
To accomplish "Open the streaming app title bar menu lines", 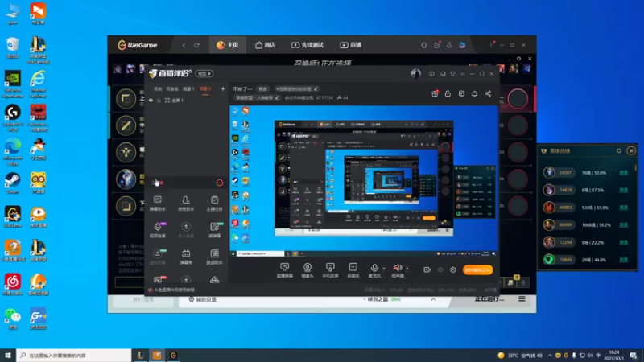I will [x=462, y=74].
